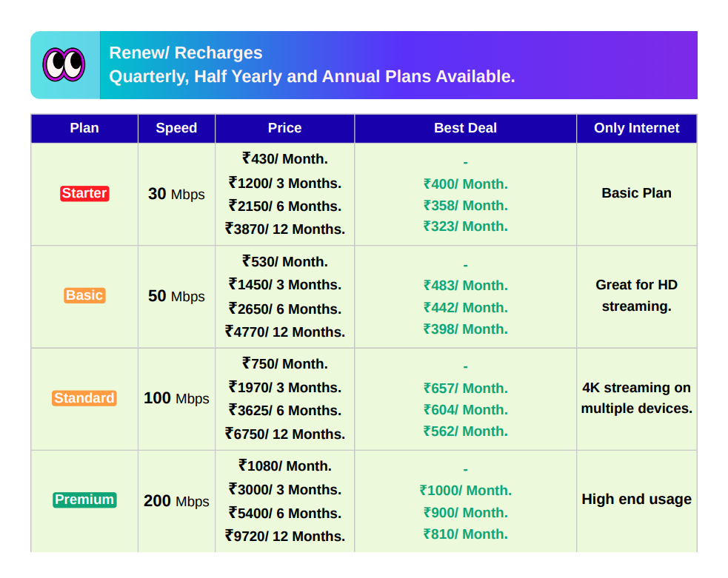Select the orange Basic plan badge

84,295
